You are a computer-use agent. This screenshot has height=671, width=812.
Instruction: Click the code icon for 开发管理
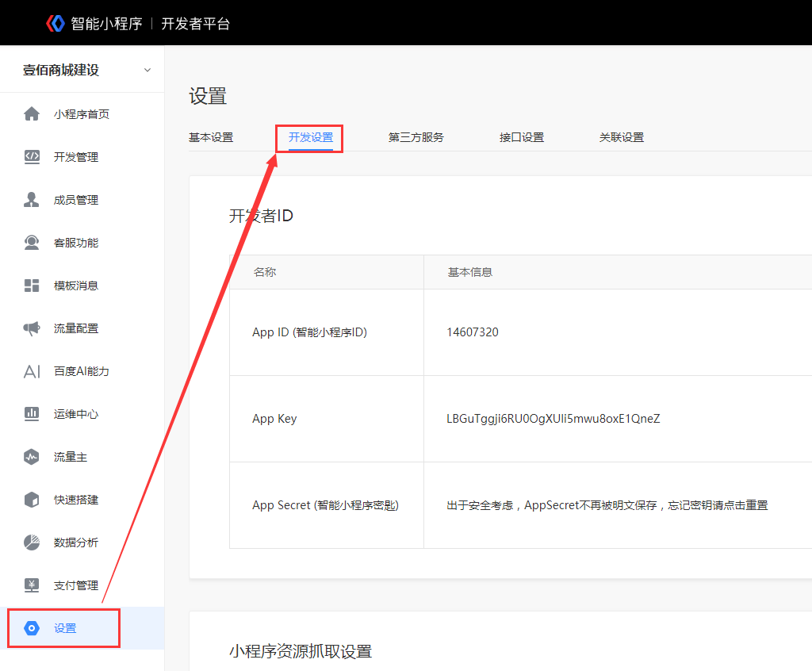(x=32, y=157)
